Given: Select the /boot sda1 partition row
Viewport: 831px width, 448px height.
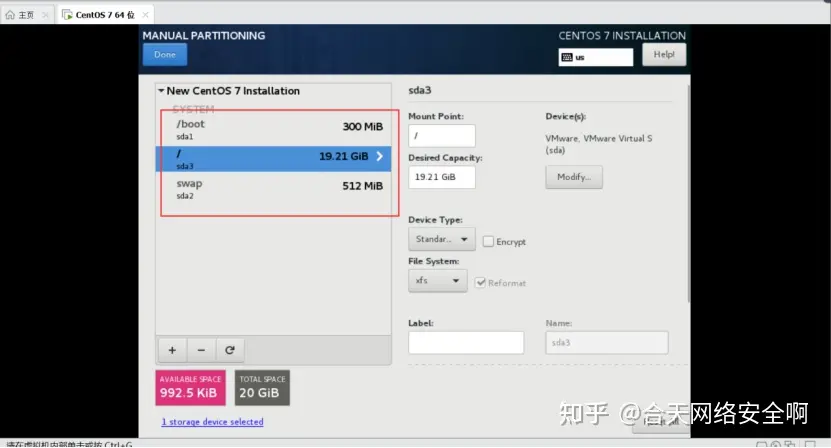Looking at the screenshot, I should [273, 129].
